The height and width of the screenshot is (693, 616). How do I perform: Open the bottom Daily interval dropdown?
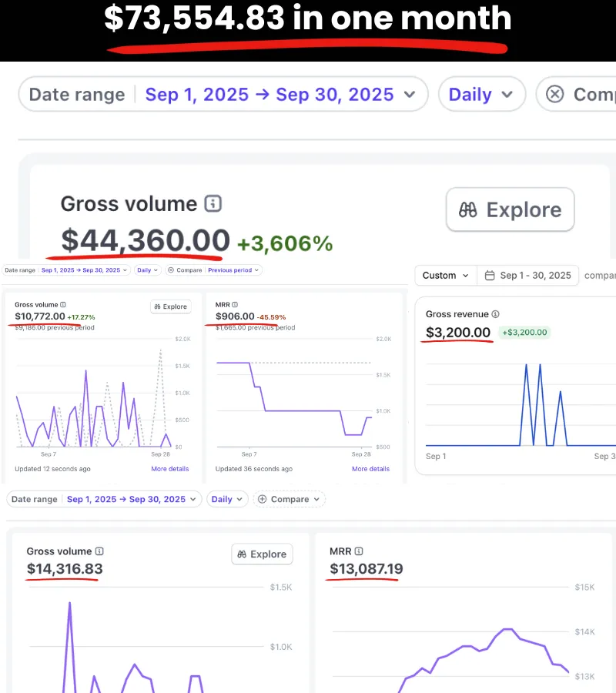[x=227, y=499]
